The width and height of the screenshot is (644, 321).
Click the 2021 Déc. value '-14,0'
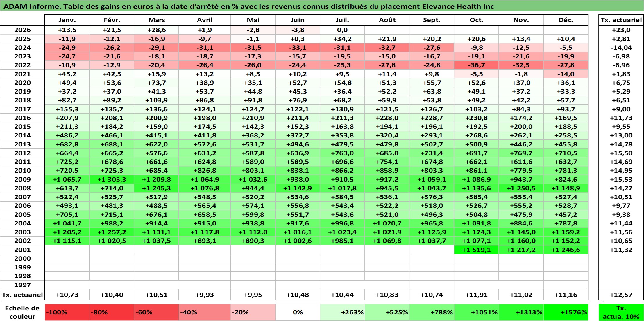click(566, 74)
